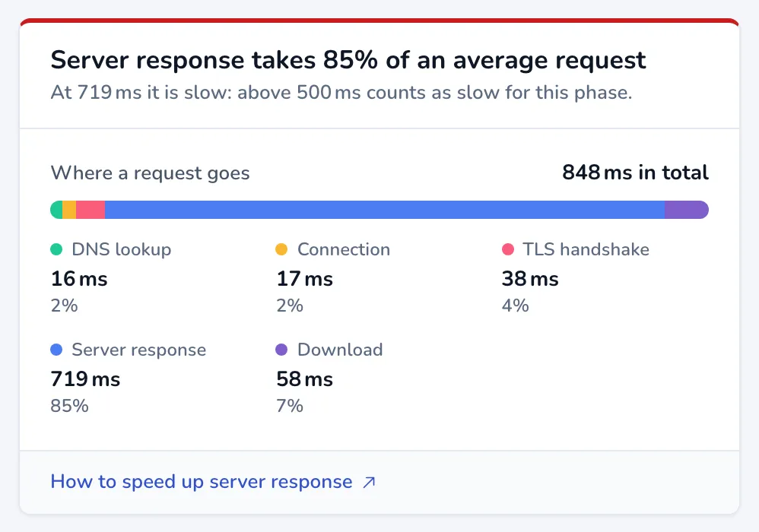Select the pink TLS handshake bar segment
759x532 pixels.
[x=91, y=210]
